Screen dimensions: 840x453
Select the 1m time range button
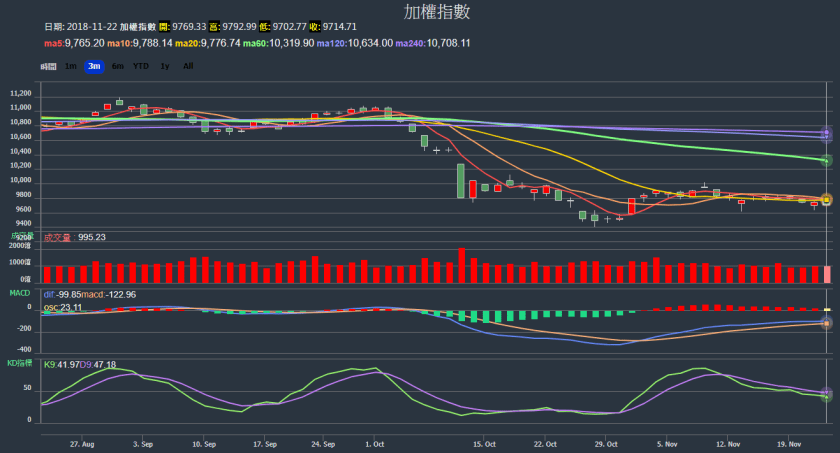pos(70,66)
